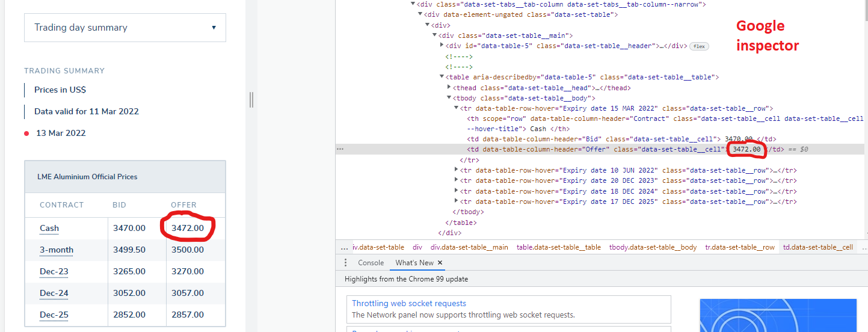868x332 pixels.
Task: Select the Bid td element line in inspector
Action: (x=621, y=139)
